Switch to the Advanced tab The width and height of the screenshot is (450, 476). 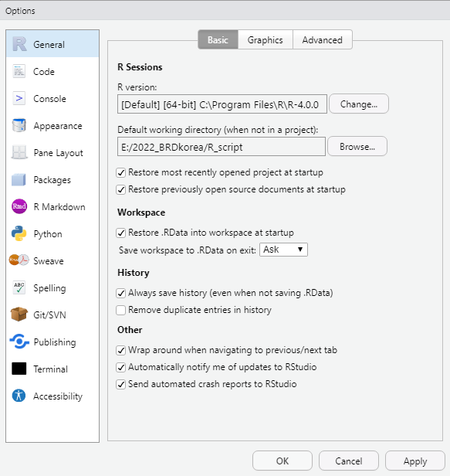(323, 39)
